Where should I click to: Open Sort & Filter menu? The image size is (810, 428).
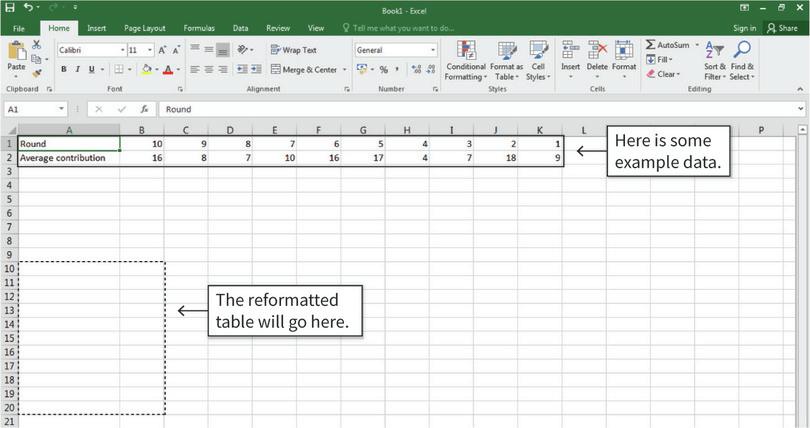[715, 61]
